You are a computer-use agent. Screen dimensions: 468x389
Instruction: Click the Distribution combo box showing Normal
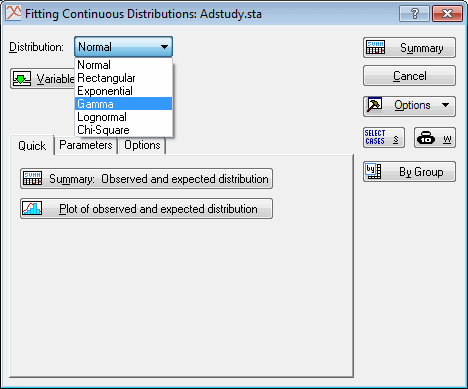[123, 47]
